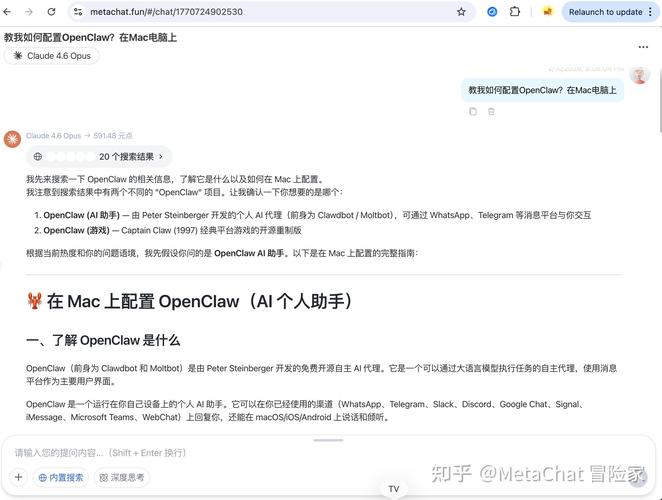Go back using the browser back arrow

pos(7,12)
